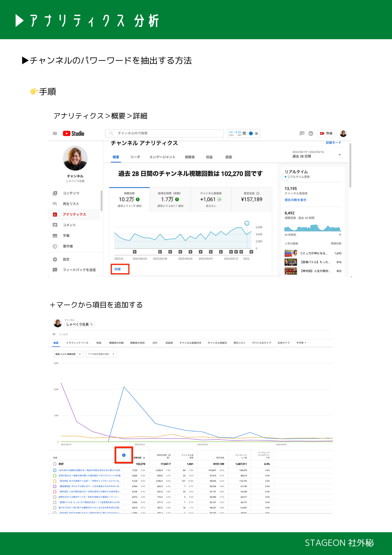Open the hamburger menu beside YouTube Studio logo
This screenshot has width=392, height=555.
pos(55,133)
